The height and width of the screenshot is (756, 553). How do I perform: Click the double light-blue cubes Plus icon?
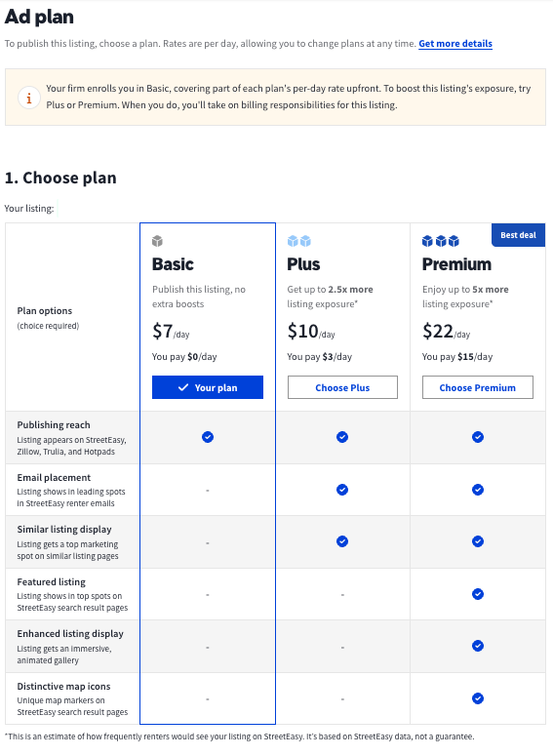click(x=298, y=241)
